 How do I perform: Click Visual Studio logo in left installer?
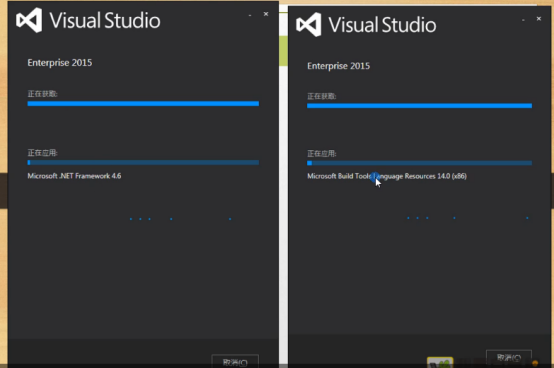pos(29,20)
